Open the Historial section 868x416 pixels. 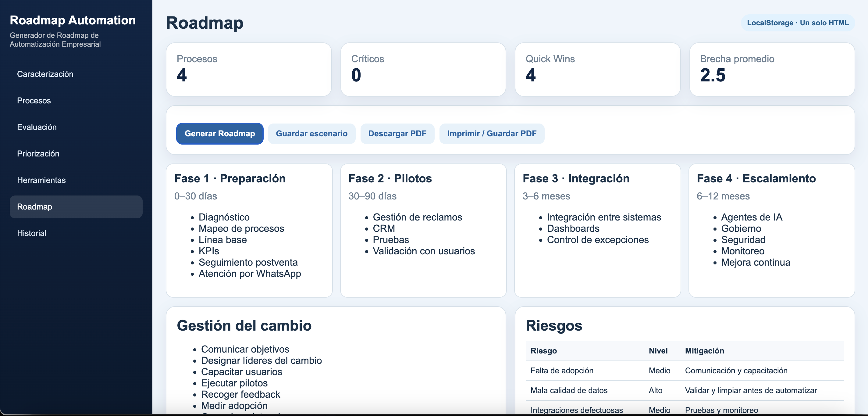76,233
